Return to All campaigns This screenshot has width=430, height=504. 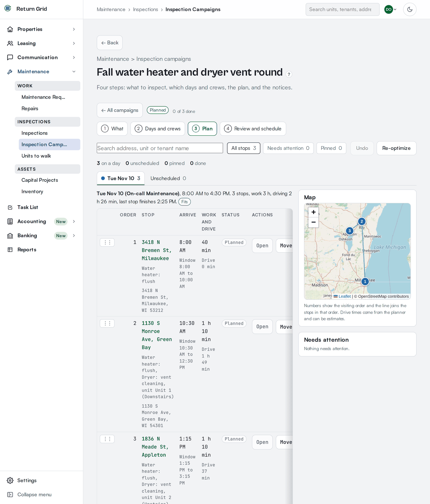120,110
